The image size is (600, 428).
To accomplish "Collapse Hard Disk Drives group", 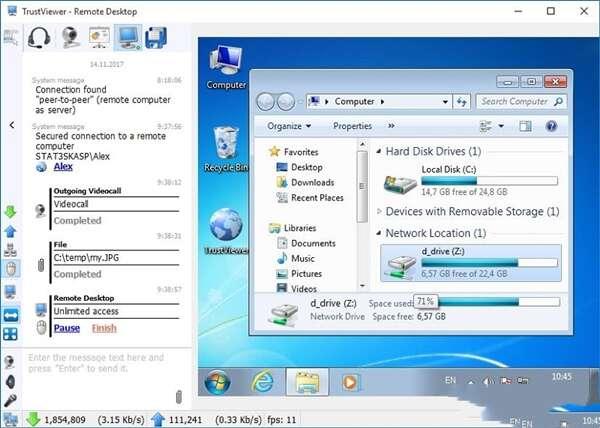I will 379,151.
